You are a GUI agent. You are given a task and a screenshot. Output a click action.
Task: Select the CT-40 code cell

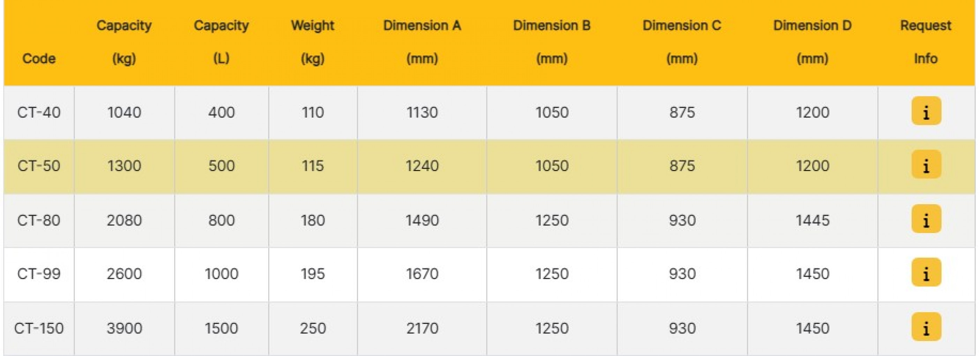(39, 112)
